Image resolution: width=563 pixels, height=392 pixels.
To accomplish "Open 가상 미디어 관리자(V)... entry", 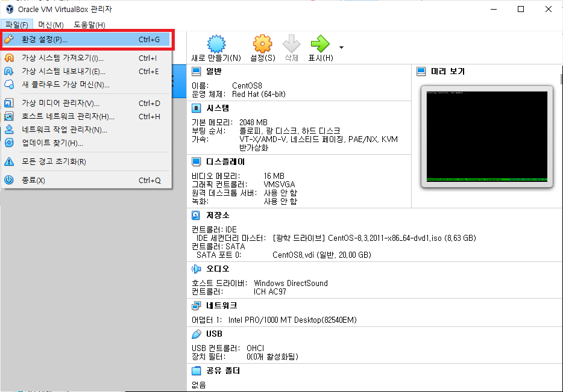I will 86,103.
